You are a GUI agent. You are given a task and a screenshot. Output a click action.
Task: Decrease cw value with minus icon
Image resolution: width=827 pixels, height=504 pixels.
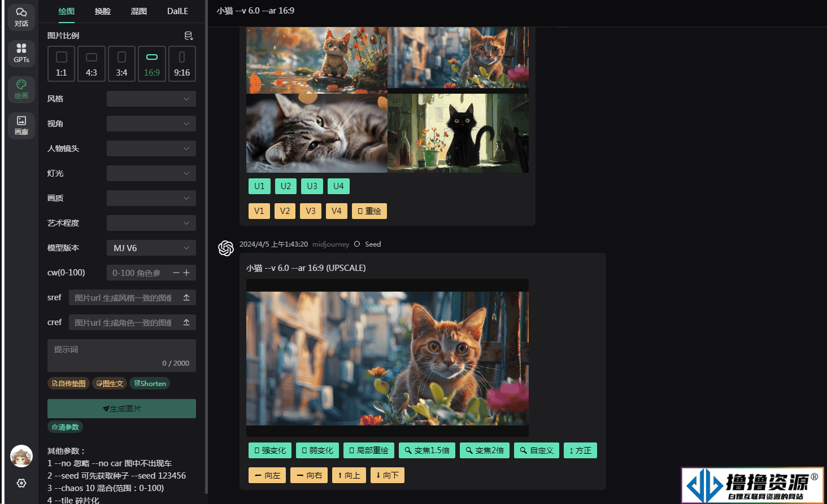pyautogui.click(x=176, y=273)
